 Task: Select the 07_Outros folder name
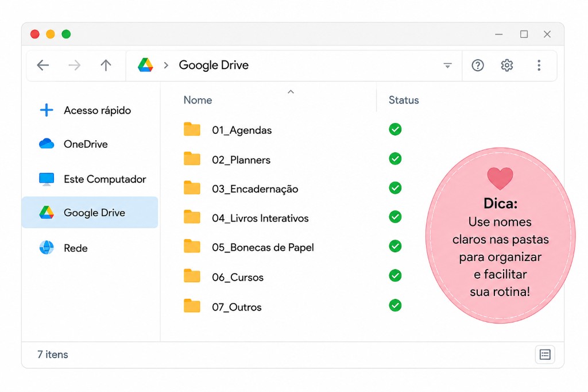(237, 307)
